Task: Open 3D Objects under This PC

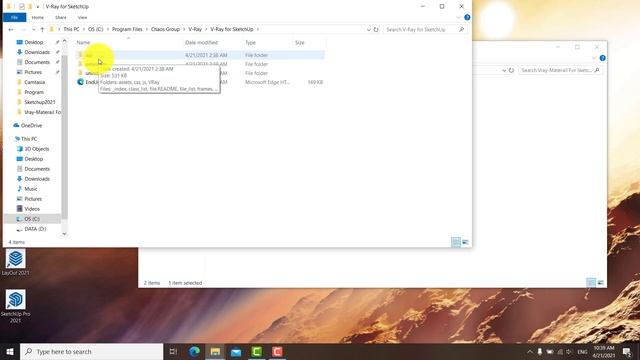Action: tap(36, 149)
